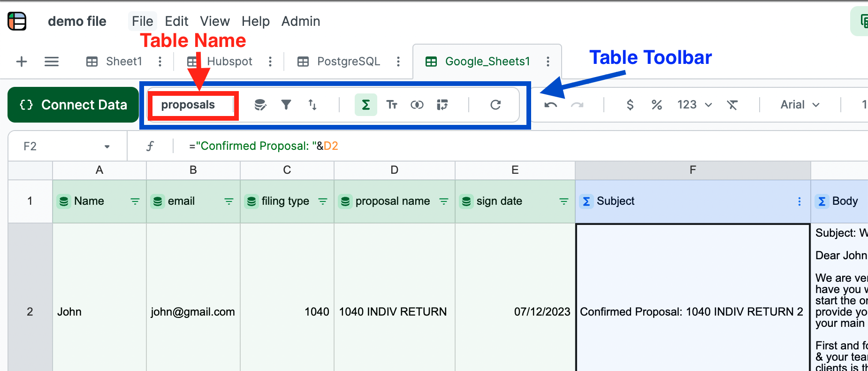
Task: Open the Edit menu
Action: click(x=176, y=21)
